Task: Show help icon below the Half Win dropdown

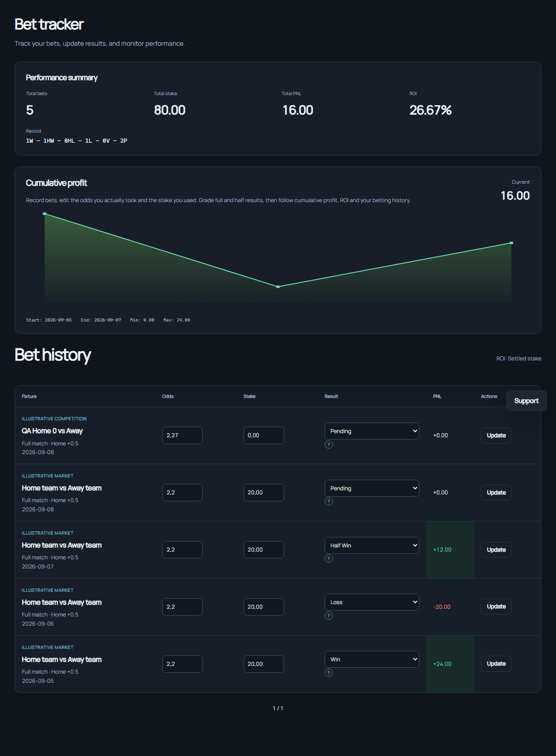Action: (x=329, y=558)
